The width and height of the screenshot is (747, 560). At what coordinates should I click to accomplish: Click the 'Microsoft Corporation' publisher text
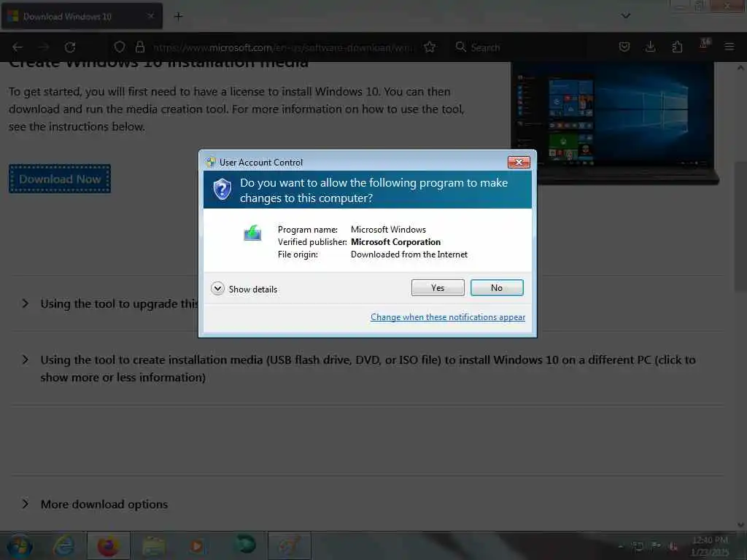point(395,242)
